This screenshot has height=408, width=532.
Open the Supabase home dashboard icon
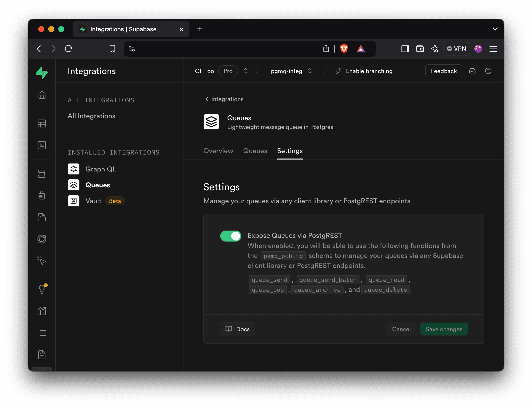[42, 95]
